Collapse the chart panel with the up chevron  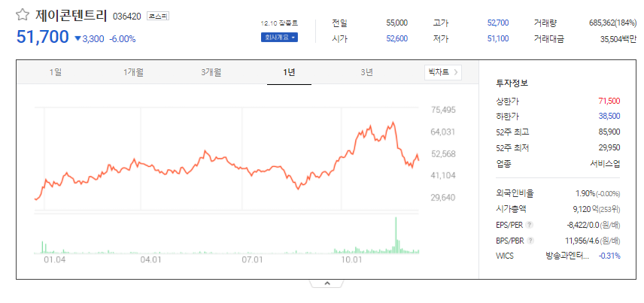tap(327, 283)
